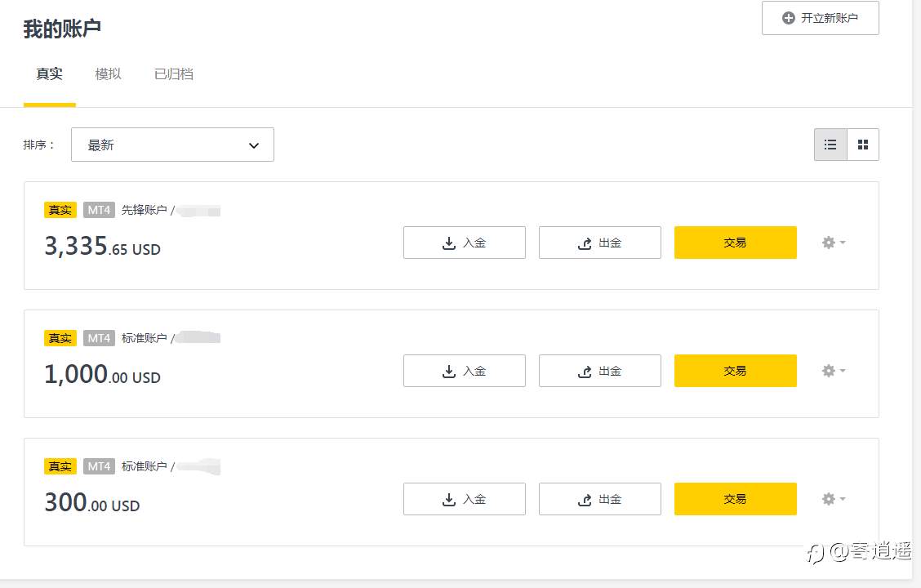921x588 pixels.
Task: Open the sort order dropdown
Action: pos(172,145)
